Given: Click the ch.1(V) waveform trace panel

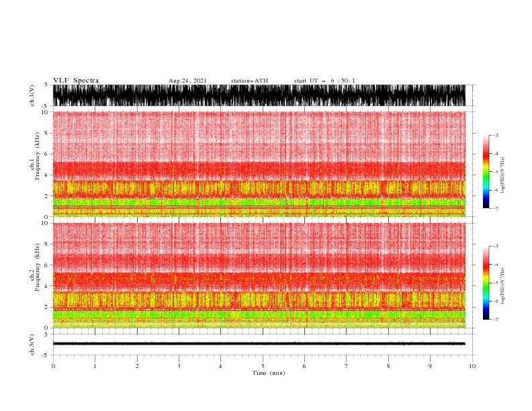Looking at the screenshot, I should click(259, 95).
